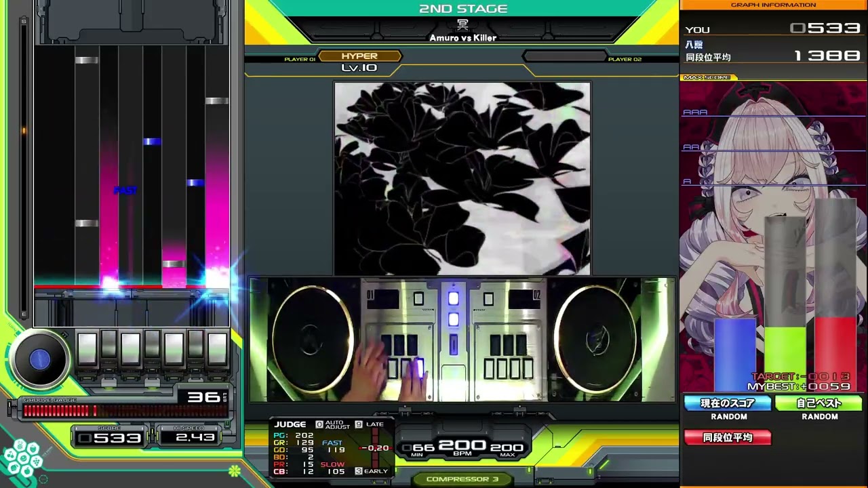Click the FAST timing indicator in the note lanes

point(125,190)
